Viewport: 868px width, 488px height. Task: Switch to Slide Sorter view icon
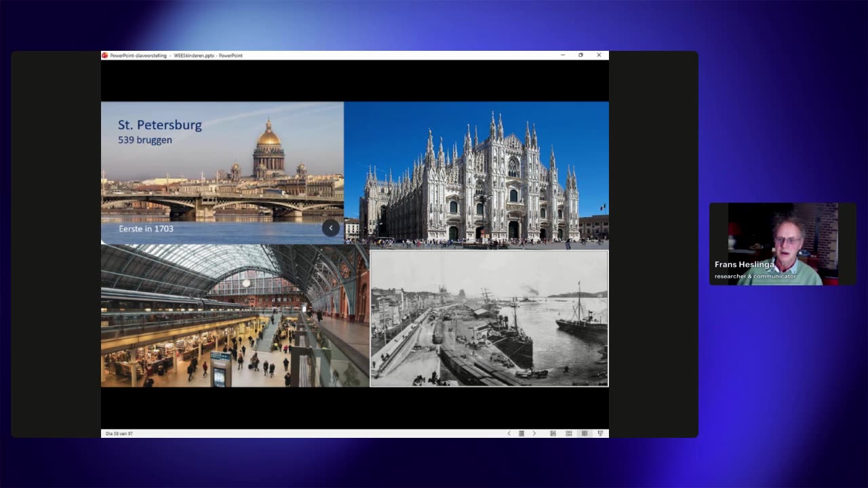pyautogui.click(x=569, y=433)
